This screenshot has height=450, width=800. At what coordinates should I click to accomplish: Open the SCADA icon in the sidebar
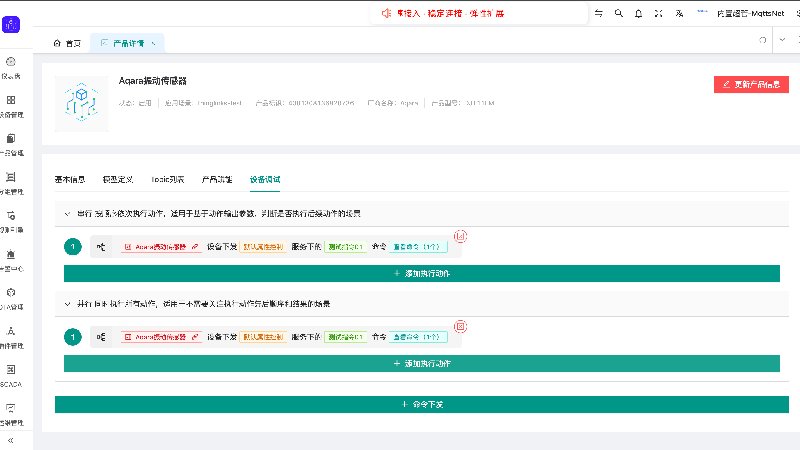(x=11, y=369)
